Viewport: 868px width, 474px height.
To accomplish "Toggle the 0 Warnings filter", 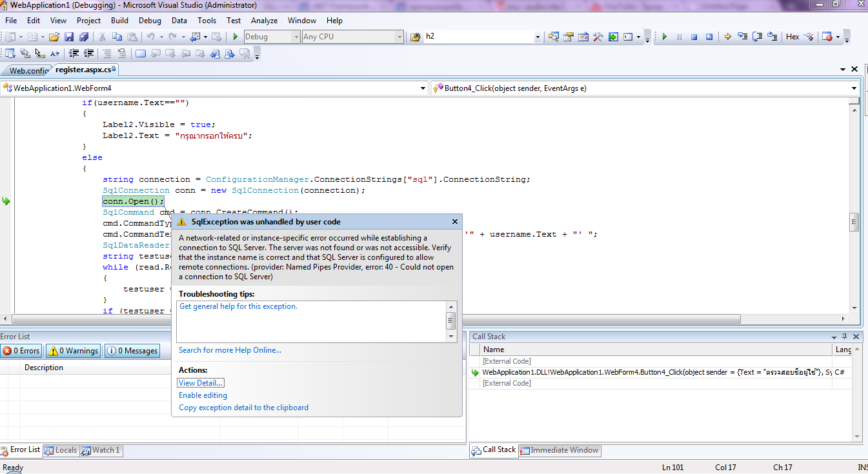I will tap(73, 351).
